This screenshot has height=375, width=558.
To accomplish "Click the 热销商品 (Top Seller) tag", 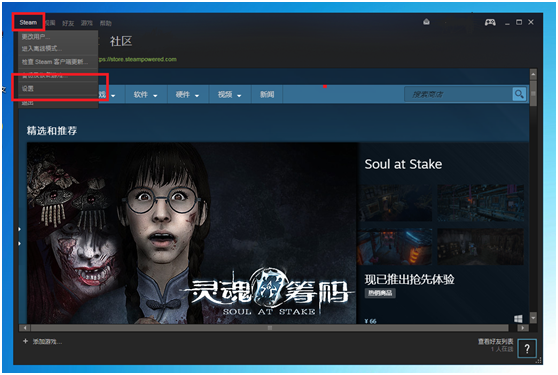I will coord(380,293).
